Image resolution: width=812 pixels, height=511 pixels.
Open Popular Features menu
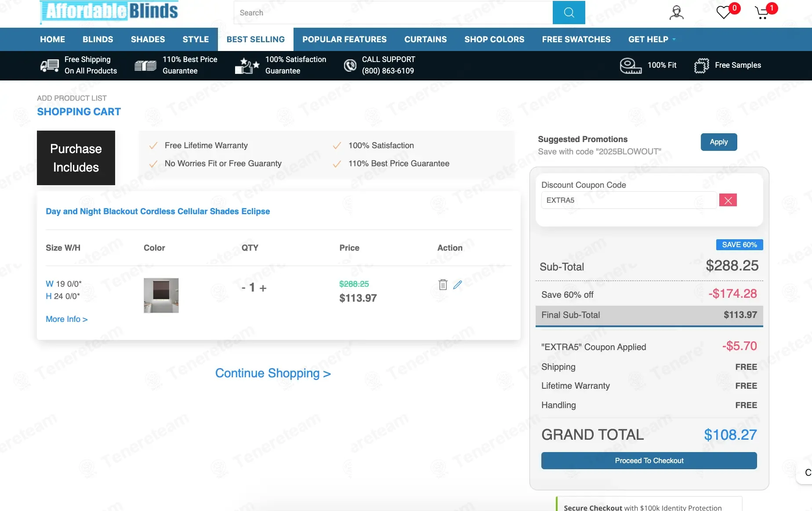[344, 39]
